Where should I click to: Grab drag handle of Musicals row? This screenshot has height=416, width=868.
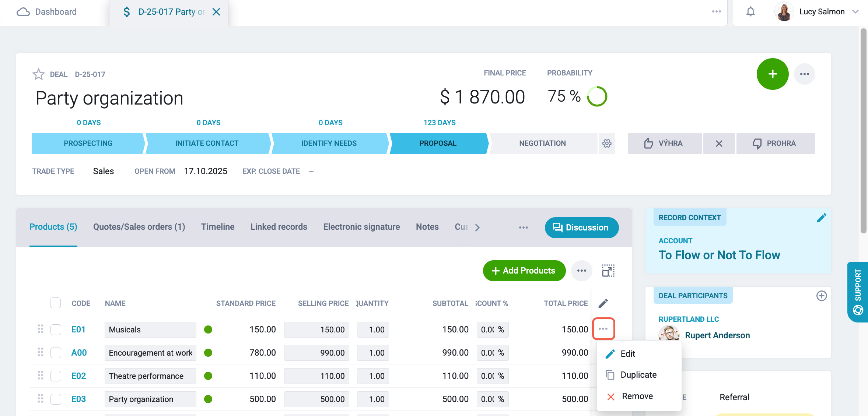pos(41,329)
